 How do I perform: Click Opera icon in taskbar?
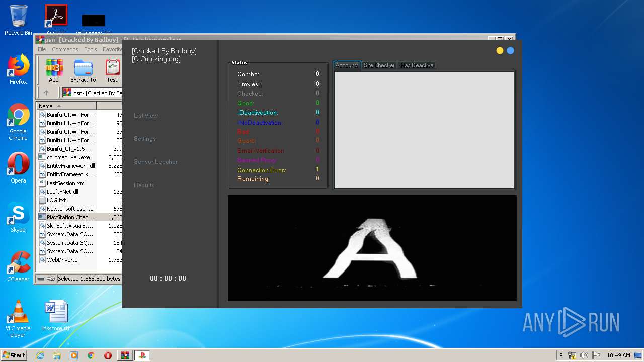108,355
